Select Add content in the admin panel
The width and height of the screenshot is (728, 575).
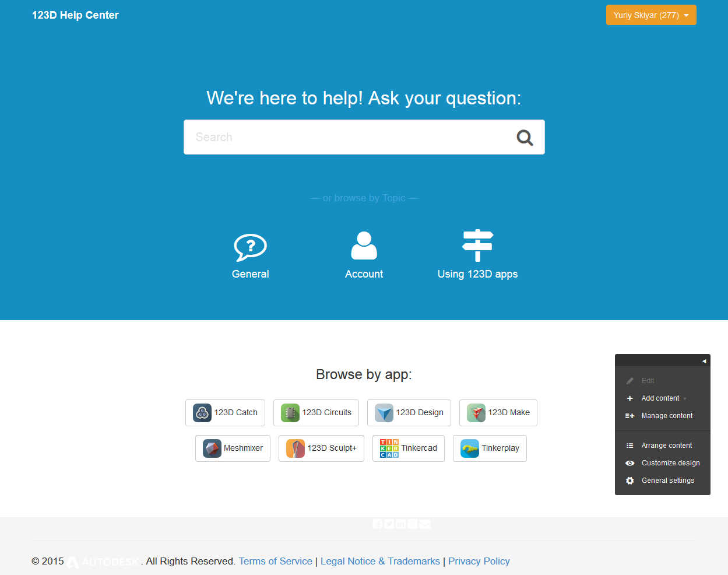660,398
